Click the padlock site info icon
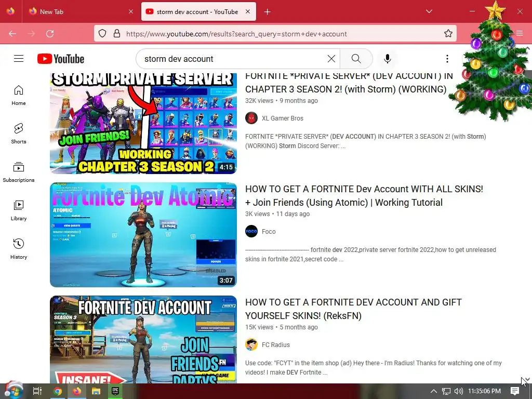 pos(117,33)
